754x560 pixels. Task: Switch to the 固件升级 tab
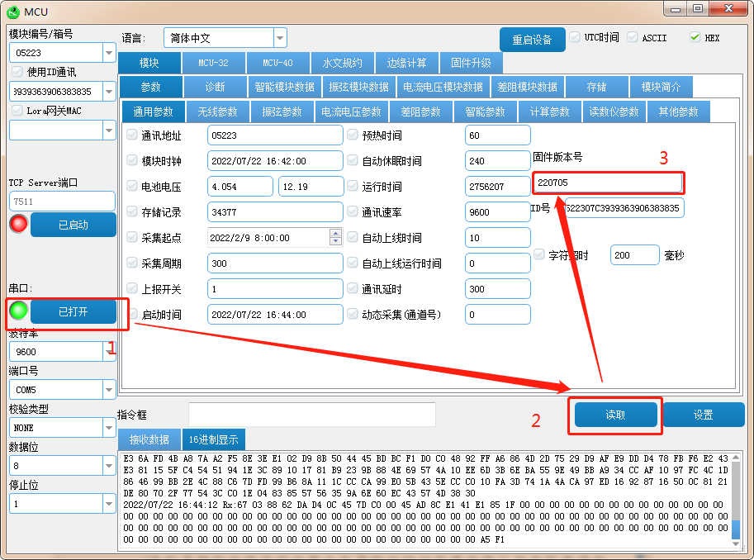coord(471,63)
